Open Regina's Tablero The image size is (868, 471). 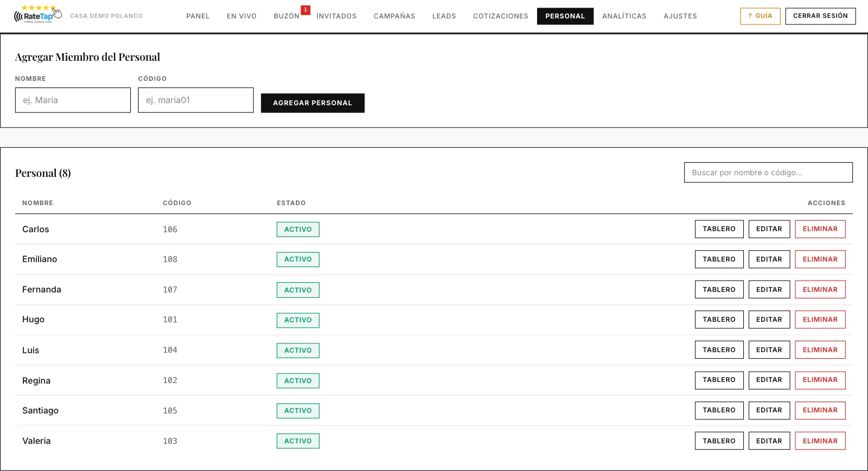(x=719, y=380)
